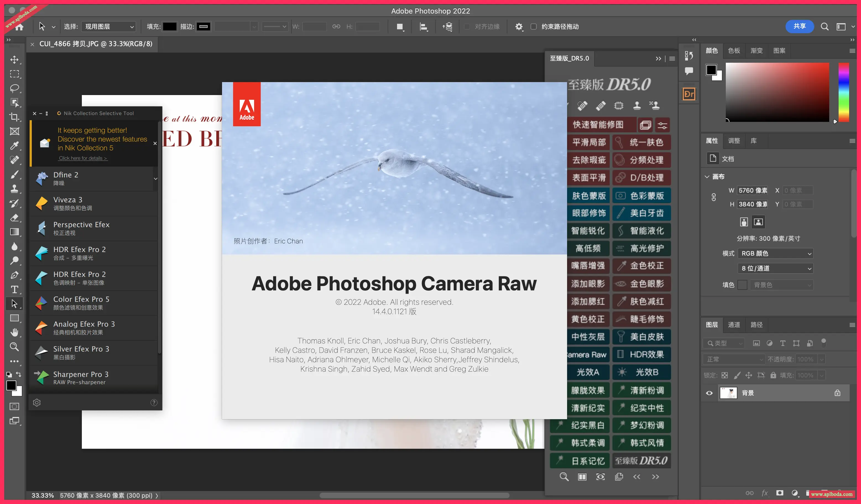This screenshot has height=504, width=861.
Task: Select the Eyedropper tool
Action: tap(14, 145)
